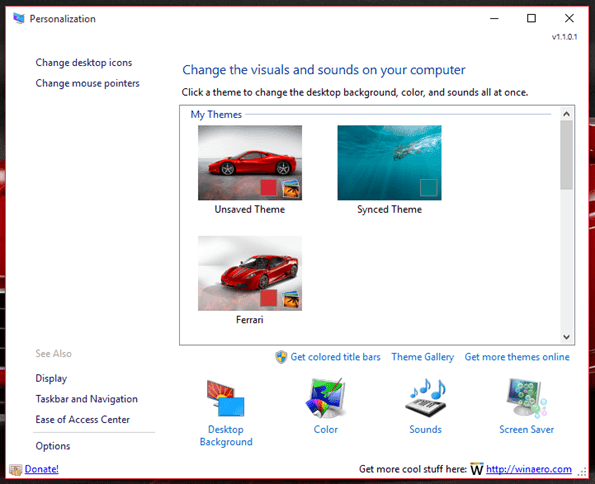Click the theme list scrollbar thumb
Viewport: 595px width, 484px height.
pyautogui.click(x=567, y=155)
